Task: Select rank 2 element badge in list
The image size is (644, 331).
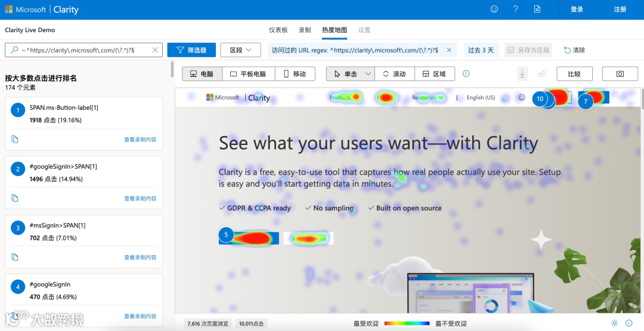Action: (x=18, y=169)
